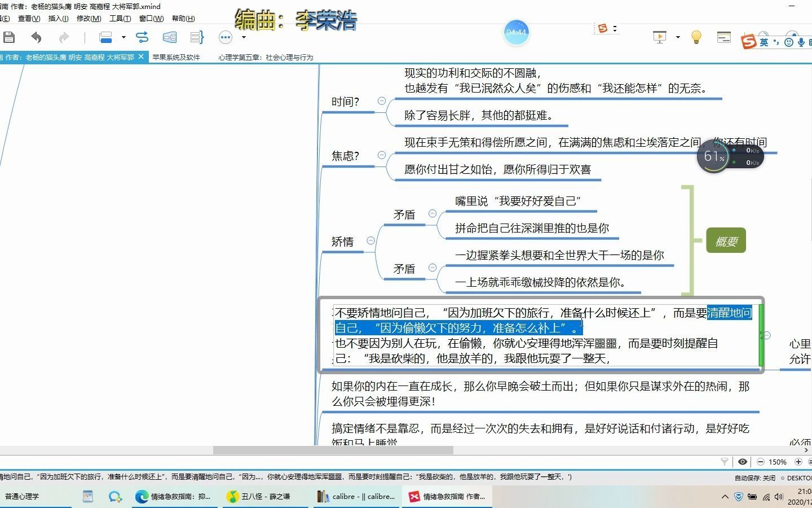Select the topic starting with 如果你的内在一直在成长
This screenshot has width=812, height=508.
(x=540, y=394)
